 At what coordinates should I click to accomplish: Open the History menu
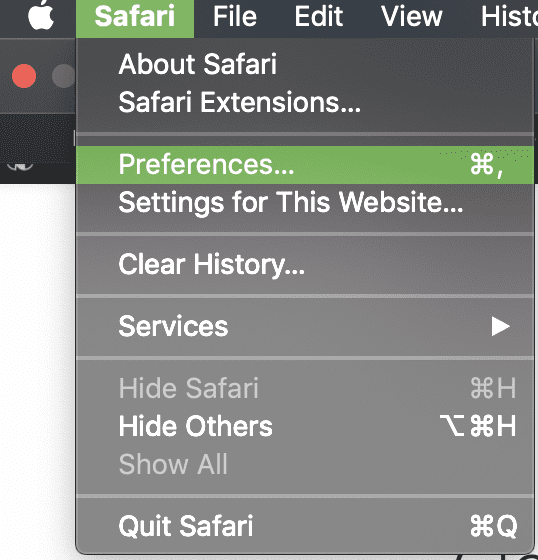pos(509,16)
